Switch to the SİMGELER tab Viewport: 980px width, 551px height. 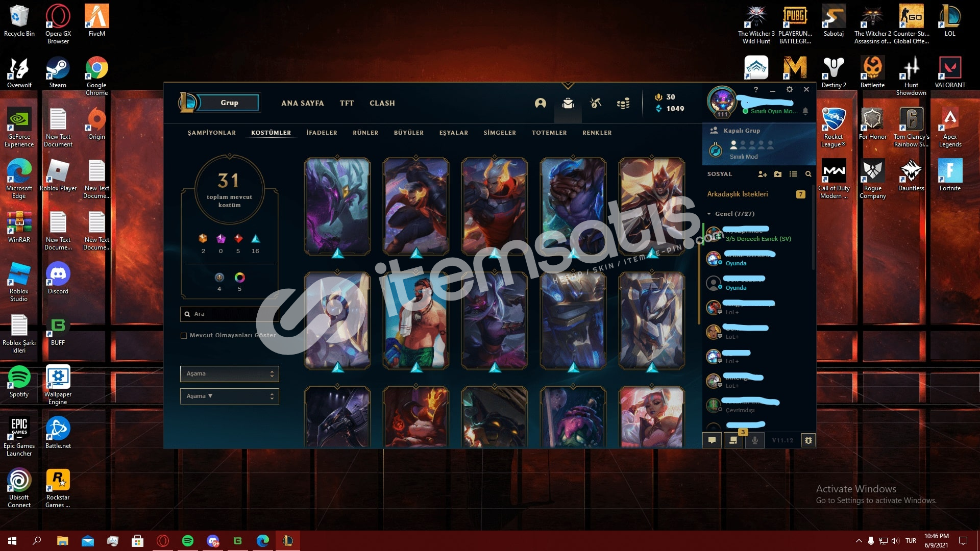click(x=500, y=133)
